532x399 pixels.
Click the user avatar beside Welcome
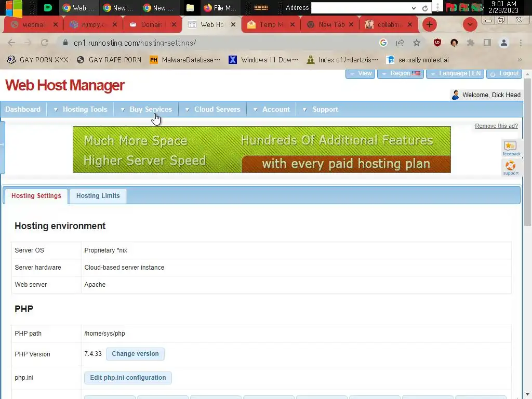(455, 95)
